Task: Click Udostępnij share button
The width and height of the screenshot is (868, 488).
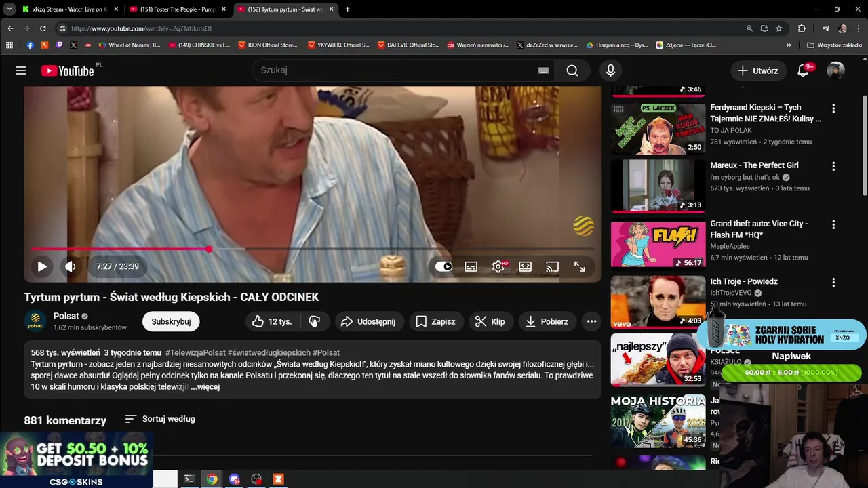Action: (x=368, y=321)
